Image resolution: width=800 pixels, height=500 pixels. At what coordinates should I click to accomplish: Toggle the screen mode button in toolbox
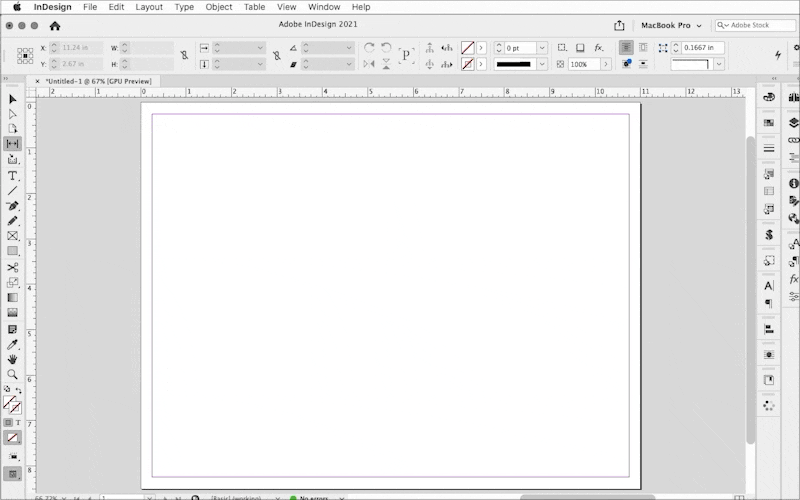click(12, 474)
